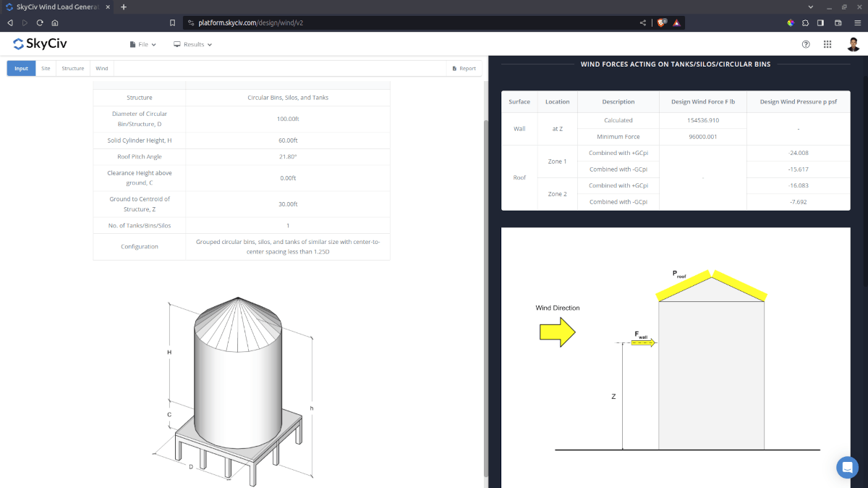Select 'Circular Bins, Silos, and Tanks' cell
This screenshot has height=488, width=868.
point(288,98)
